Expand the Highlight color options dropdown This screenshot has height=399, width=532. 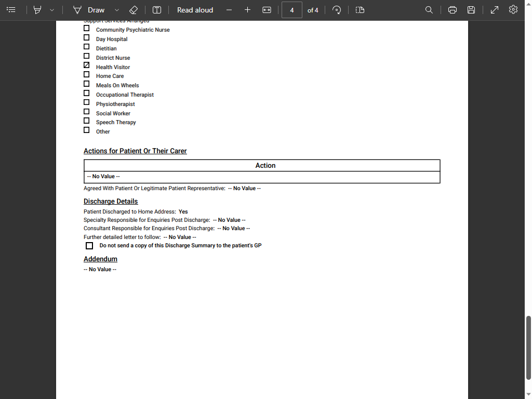click(x=52, y=10)
